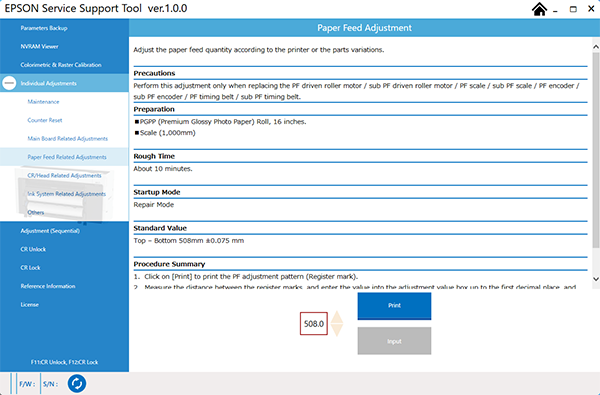This screenshot has width=600, height=395.
Task: Open NVRAM Viewer from sidebar
Action: point(39,46)
